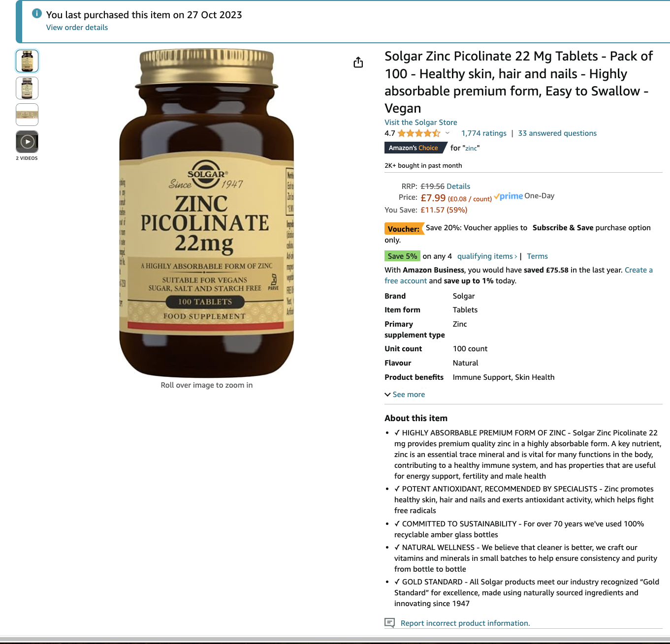Click the share icon beside product image

[x=358, y=62]
